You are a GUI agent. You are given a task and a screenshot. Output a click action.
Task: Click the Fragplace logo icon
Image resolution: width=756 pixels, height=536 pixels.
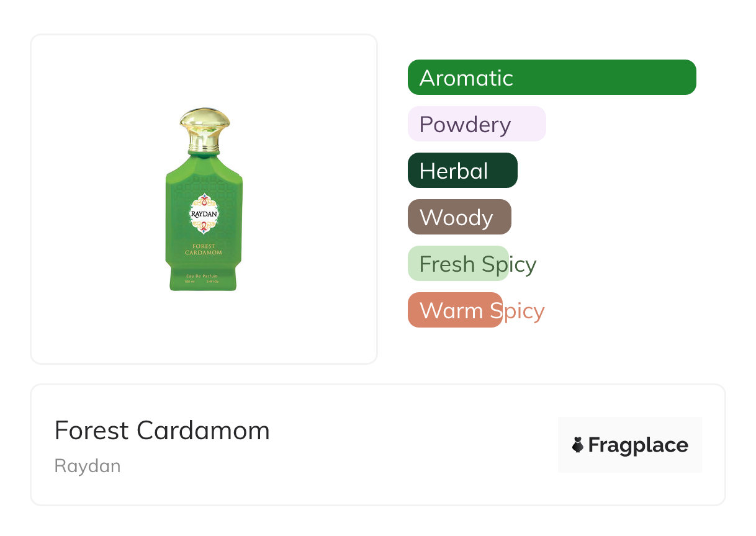(x=578, y=445)
